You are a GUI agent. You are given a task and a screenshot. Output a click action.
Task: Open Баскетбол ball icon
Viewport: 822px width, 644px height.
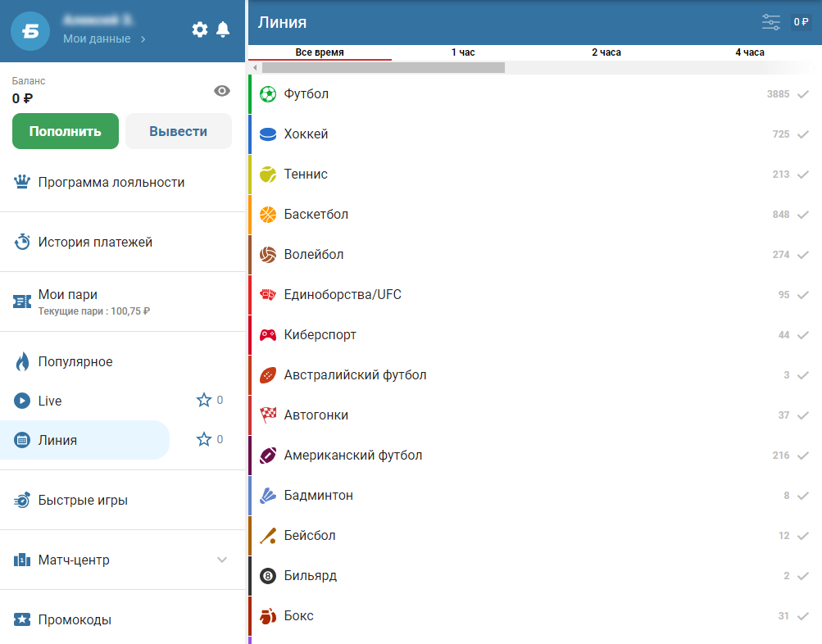coord(268,215)
